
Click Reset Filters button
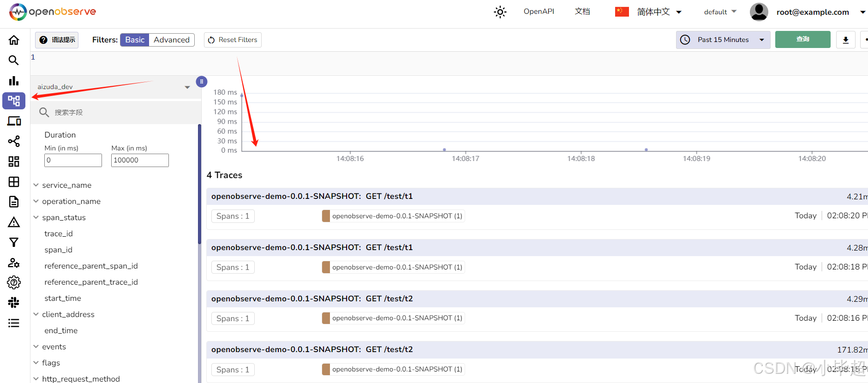[233, 40]
